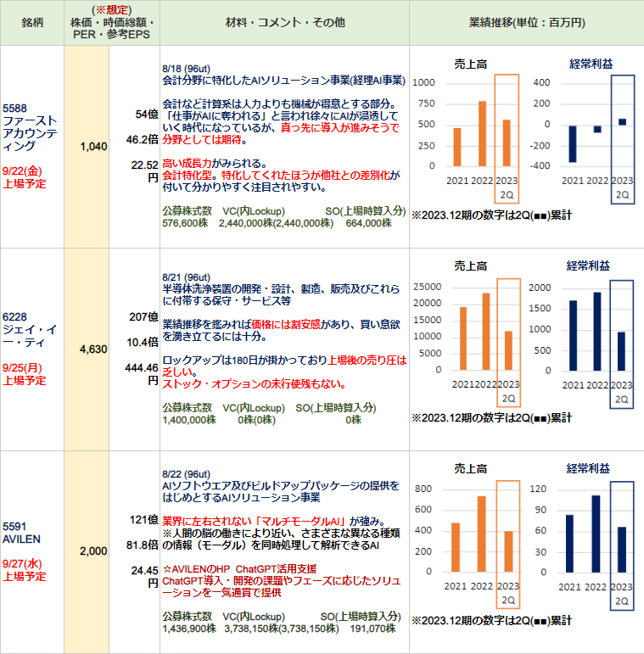Image resolution: width=644 pixels, height=654 pixels.
Task: Select stock name 5591 AVILEN
Action: point(22,533)
